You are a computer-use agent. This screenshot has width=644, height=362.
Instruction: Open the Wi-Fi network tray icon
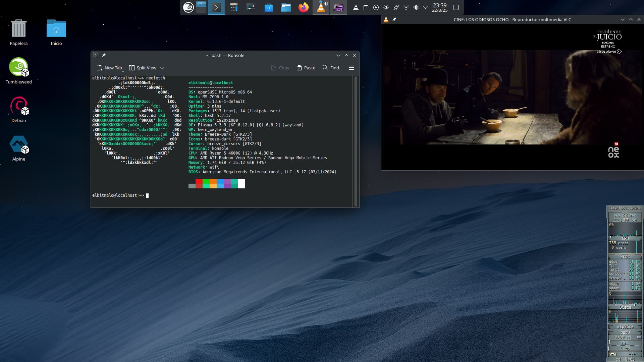tap(406, 7)
